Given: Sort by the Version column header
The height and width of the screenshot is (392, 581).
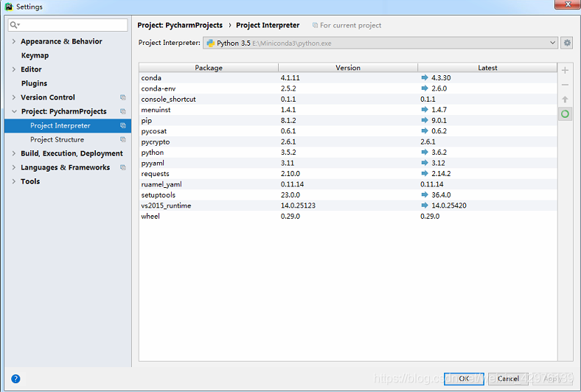Looking at the screenshot, I should [348, 67].
